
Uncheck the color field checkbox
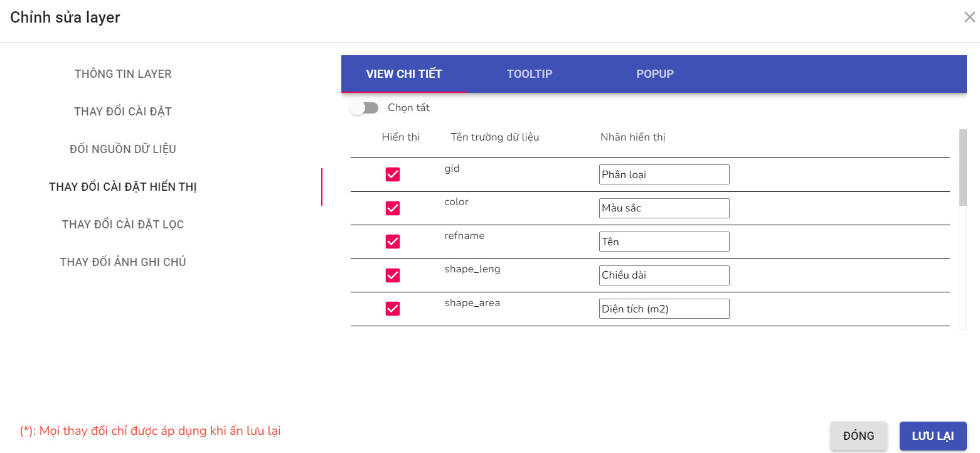pos(392,208)
